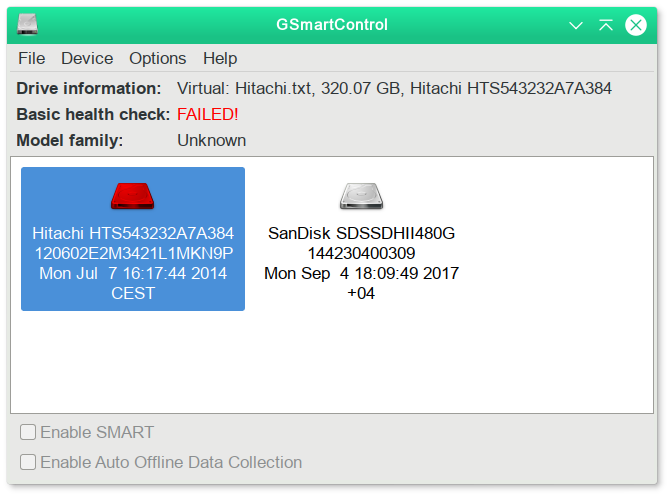Click the gray SanDisk drive icon
Image resolution: width=670 pixels, height=497 pixels.
(x=361, y=196)
